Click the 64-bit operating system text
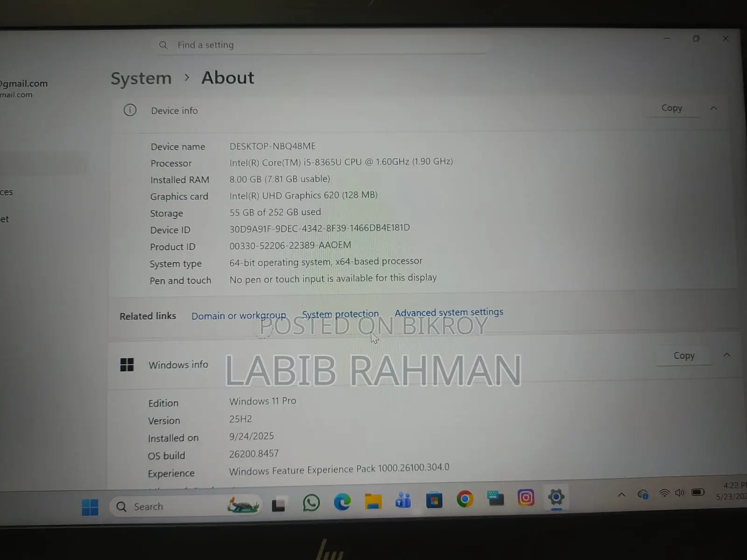Viewport: 747px width, 560px height. point(326,262)
